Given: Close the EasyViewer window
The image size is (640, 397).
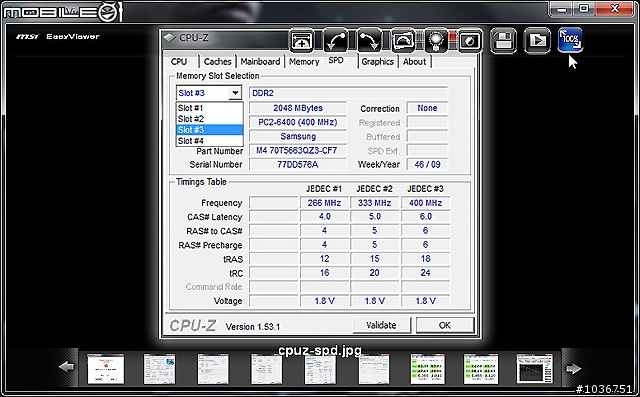Looking at the screenshot, I should [x=615, y=9].
